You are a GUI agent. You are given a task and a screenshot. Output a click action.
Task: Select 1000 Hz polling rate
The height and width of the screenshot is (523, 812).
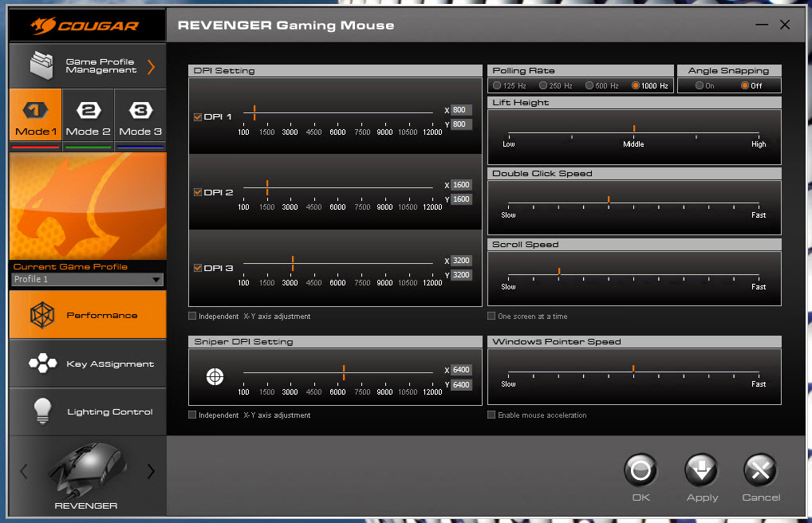coord(636,85)
